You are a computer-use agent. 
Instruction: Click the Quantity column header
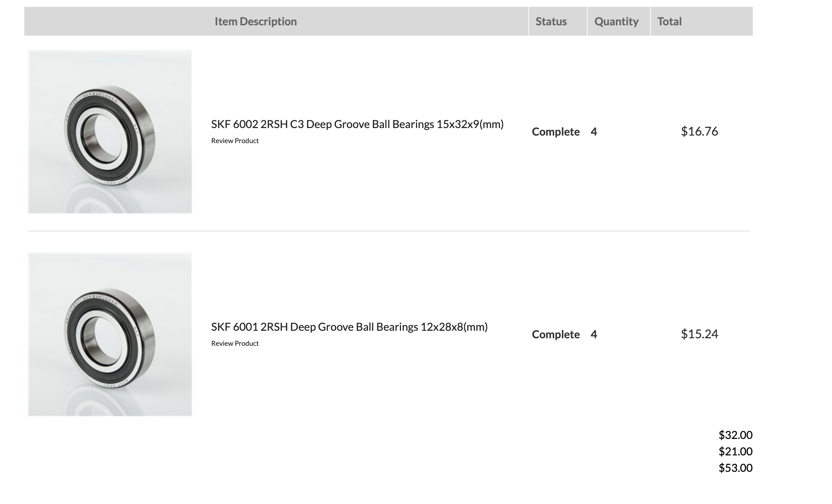tap(616, 22)
